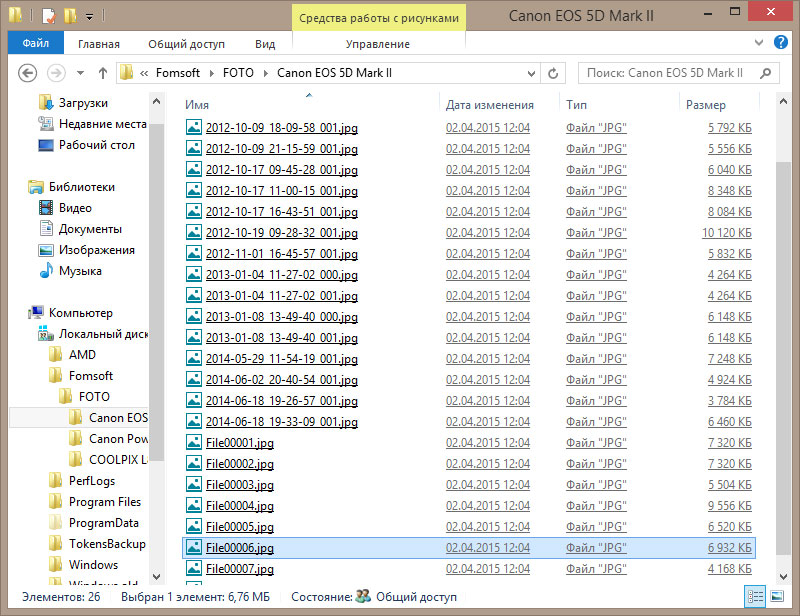800x616 pixels.
Task: Open Help via the blue question mark icon
Action: [x=781, y=43]
